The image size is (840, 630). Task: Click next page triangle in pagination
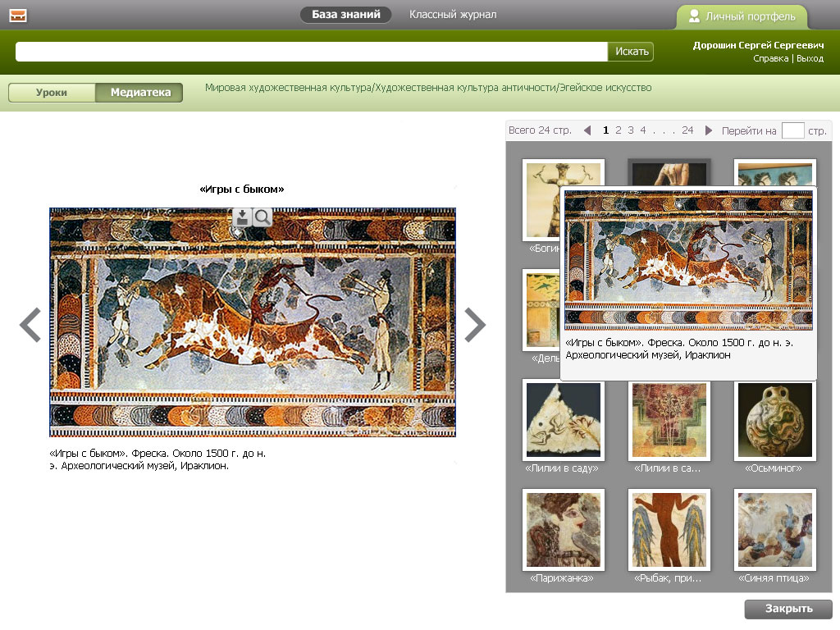coord(708,130)
